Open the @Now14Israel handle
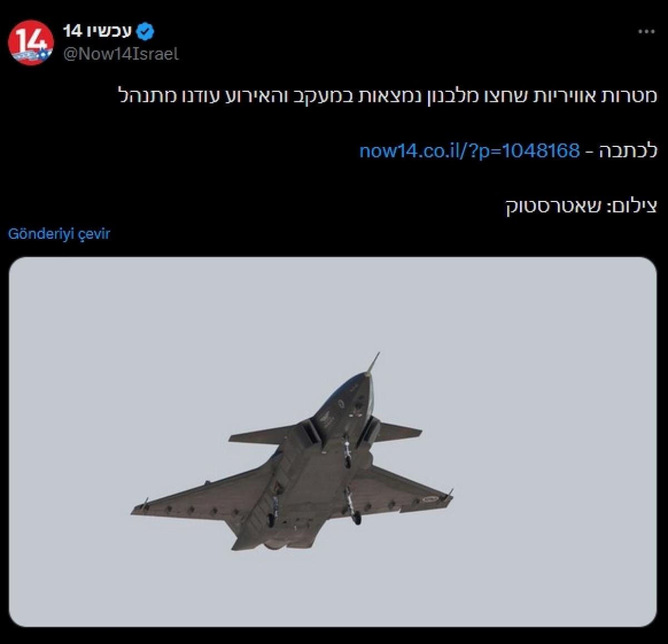The width and height of the screenshot is (668, 644). (x=121, y=54)
